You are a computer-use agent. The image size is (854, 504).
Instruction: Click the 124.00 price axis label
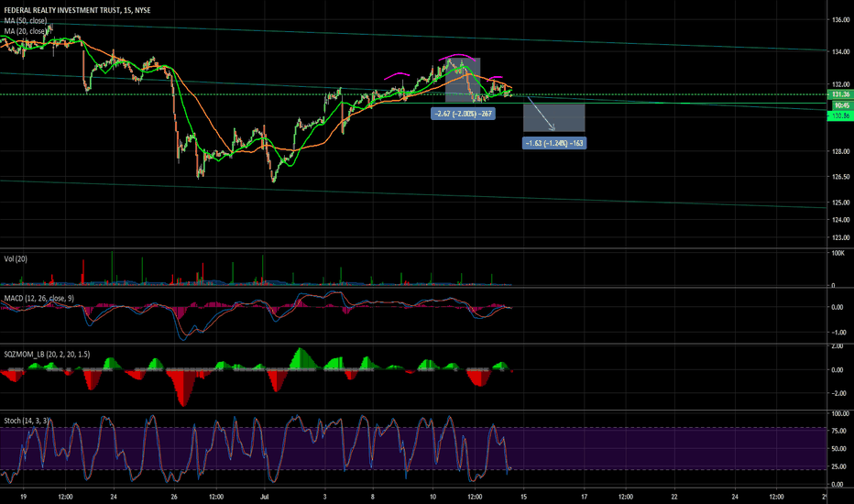click(840, 220)
